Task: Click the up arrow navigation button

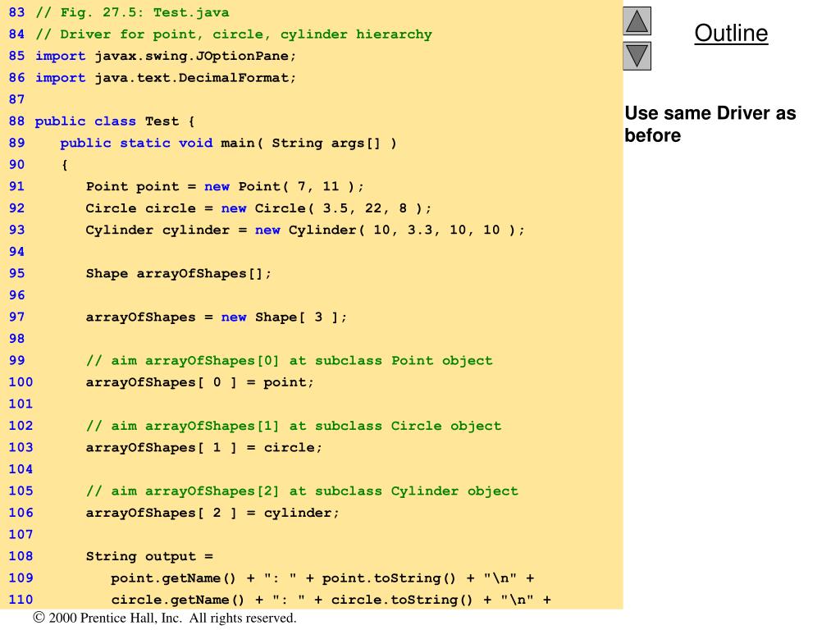Action: [637, 21]
